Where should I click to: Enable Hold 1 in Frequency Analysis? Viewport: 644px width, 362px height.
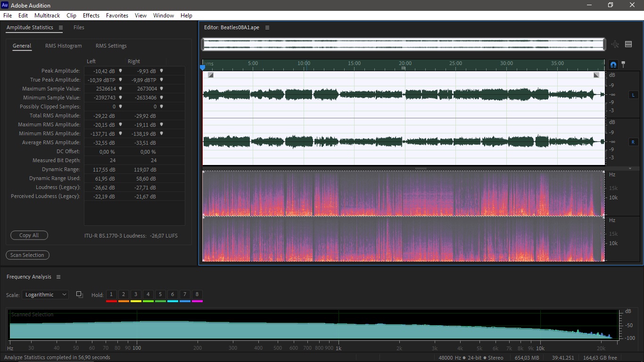(x=111, y=295)
